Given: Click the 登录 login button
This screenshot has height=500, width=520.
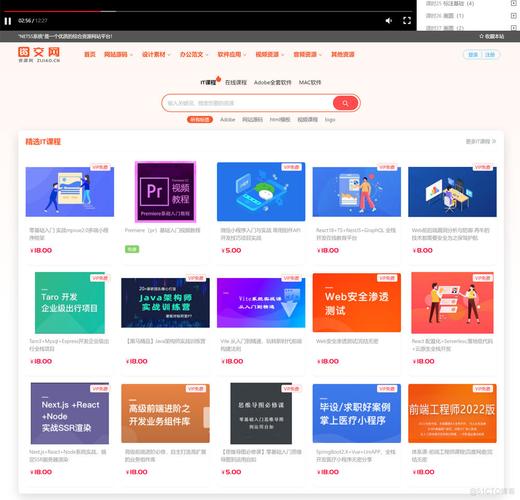Looking at the screenshot, I should pos(473,55).
